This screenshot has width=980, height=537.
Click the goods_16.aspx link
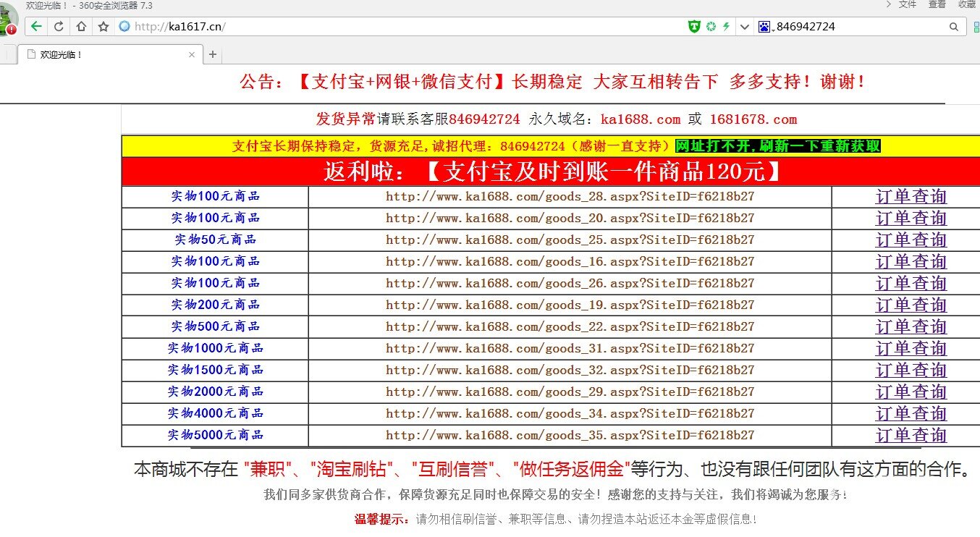[x=570, y=261]
